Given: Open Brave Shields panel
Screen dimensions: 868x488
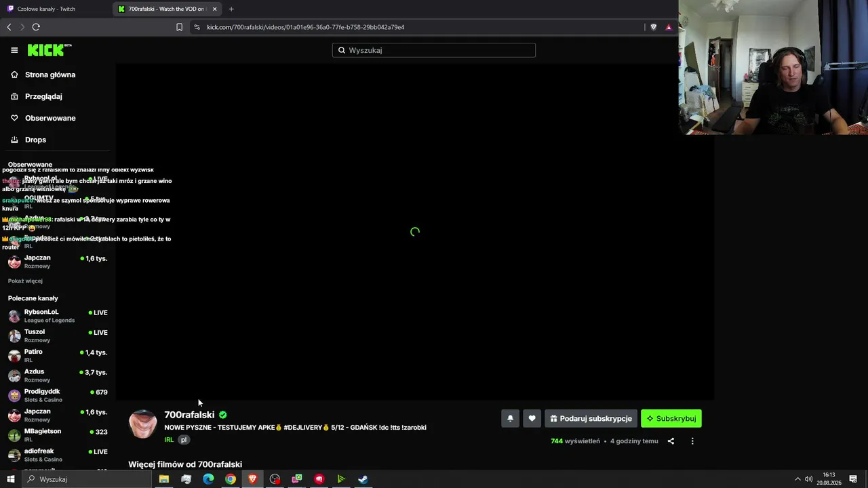Looking at the screenshot, I should point(653,27).
